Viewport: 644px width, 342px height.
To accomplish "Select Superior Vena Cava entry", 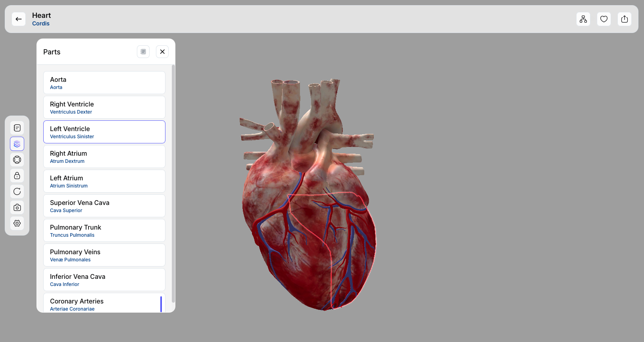I will coord(104,206).
